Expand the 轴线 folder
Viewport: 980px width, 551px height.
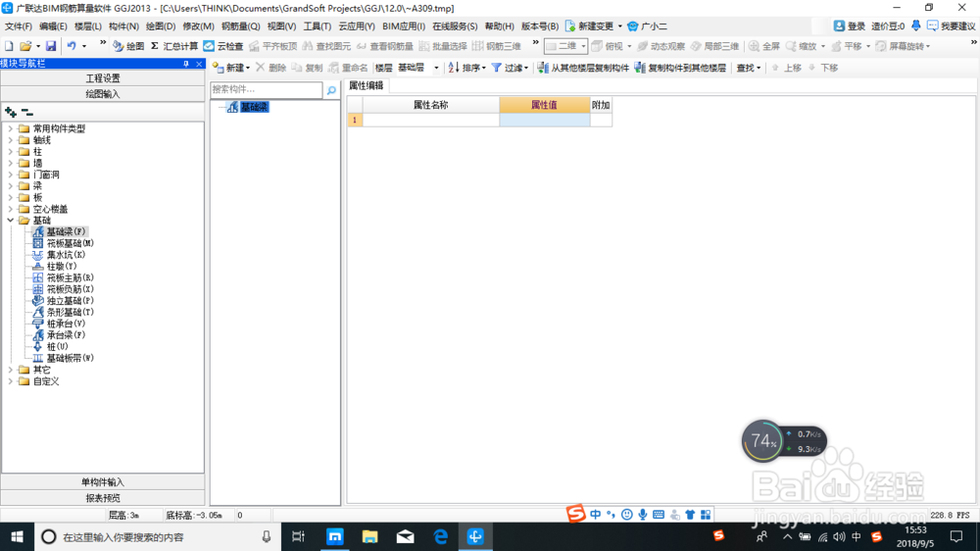click(11, 140)
